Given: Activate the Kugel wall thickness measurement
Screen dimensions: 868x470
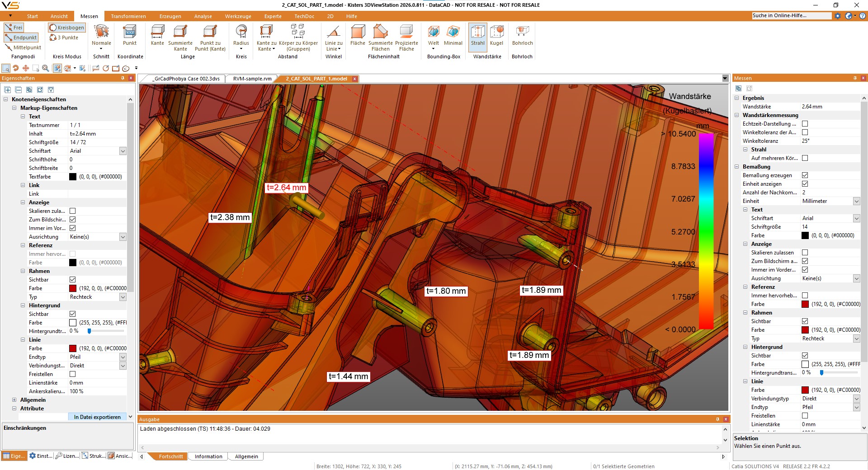Looking at the screenshot, I should [497, 37].
